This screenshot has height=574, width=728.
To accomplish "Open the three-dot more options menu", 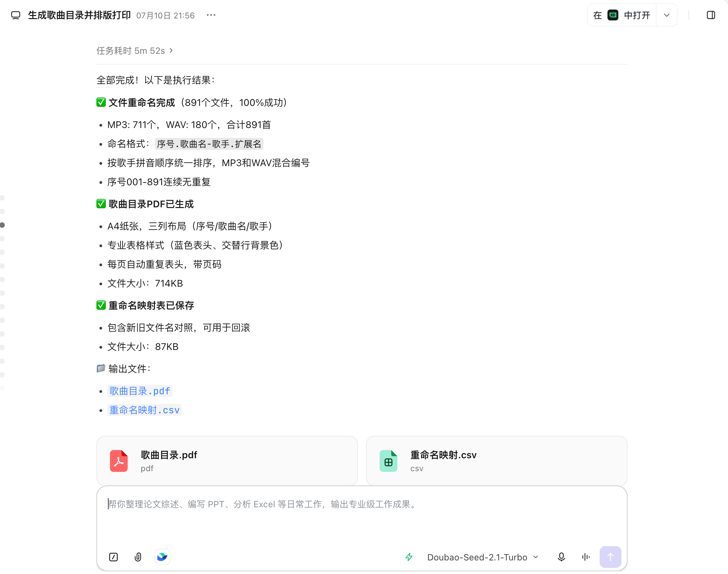I will 211,15.
